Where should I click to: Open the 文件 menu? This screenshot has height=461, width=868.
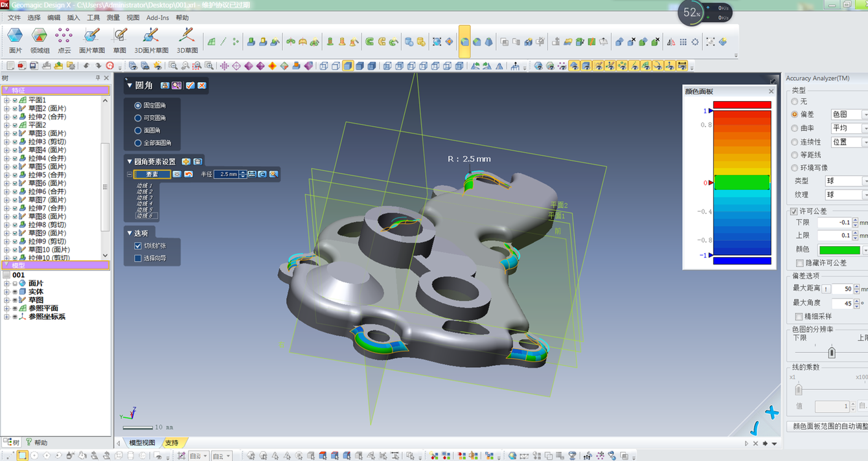click(x=14, y=17)
